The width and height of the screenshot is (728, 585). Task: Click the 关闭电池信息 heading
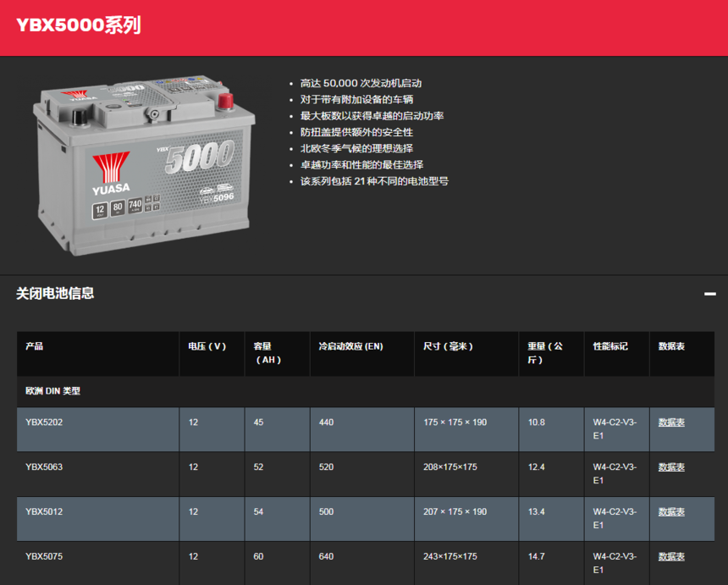[x=55, y=294]
